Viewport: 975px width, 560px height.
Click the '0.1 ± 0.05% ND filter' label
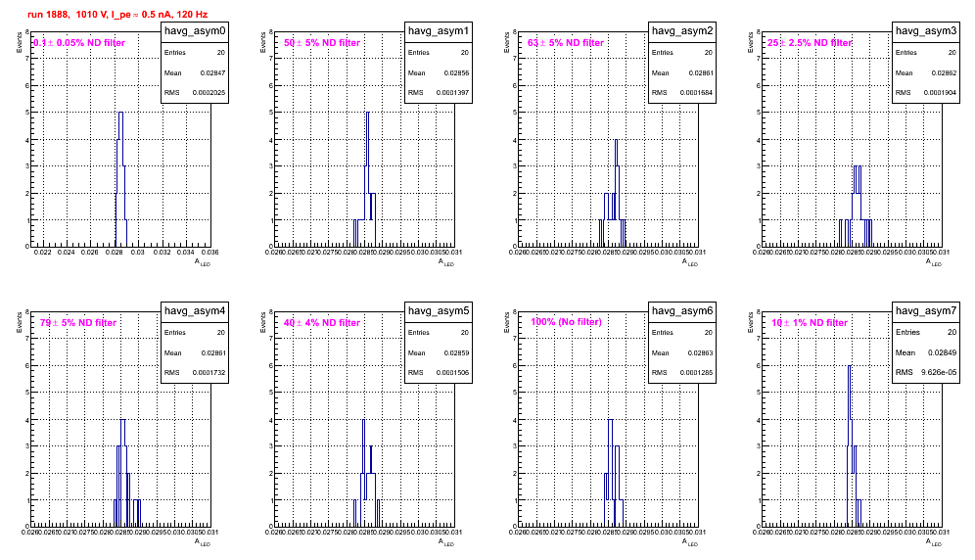79,43
